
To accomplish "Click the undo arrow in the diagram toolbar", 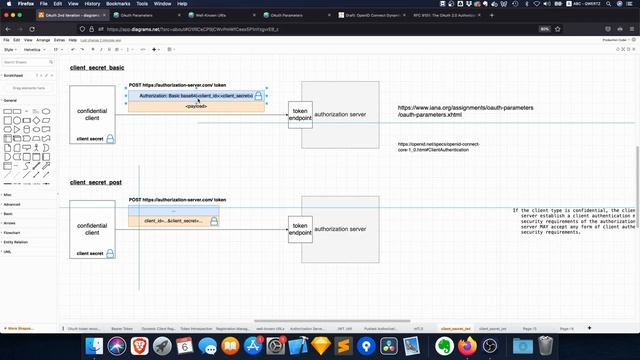I will tap(73, 49).
